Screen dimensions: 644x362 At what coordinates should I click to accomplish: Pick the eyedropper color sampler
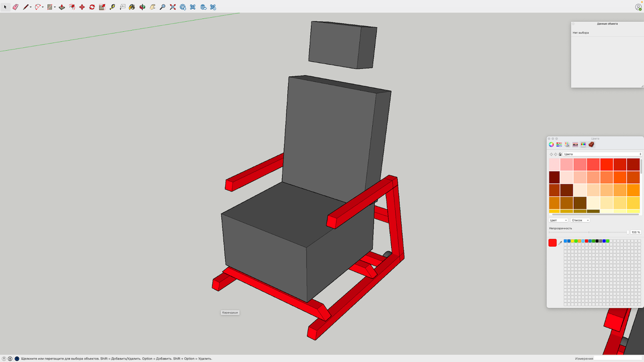pyautogui.click(x=560, y=243)
